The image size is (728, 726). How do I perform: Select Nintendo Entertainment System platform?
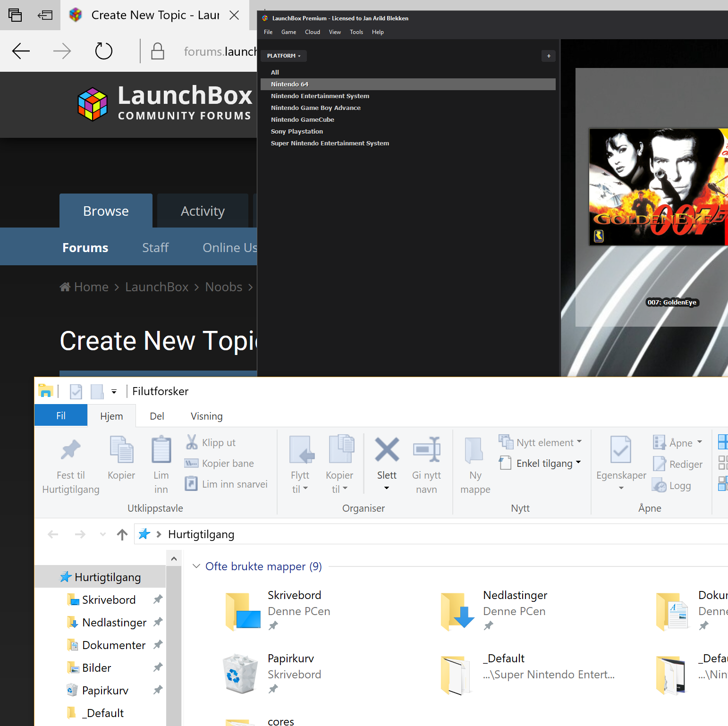pyautogui.click(x=408, y=96)
